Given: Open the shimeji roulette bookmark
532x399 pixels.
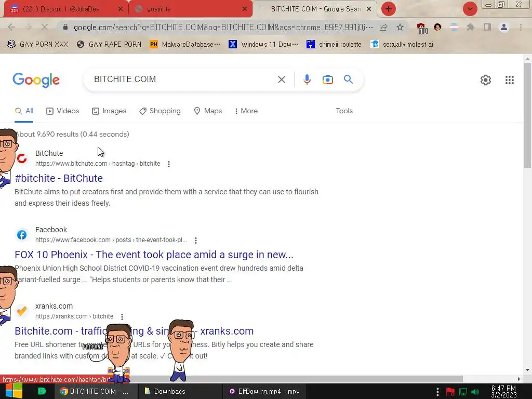Looking at the screenshot, I should pyautogui.click(x=334, y=44).
